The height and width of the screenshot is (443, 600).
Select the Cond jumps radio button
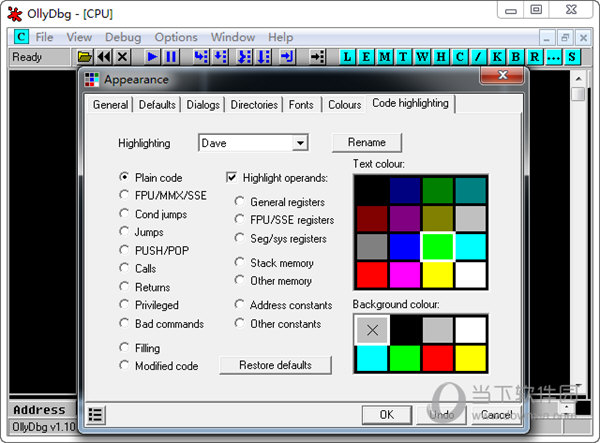coord(124,213)
